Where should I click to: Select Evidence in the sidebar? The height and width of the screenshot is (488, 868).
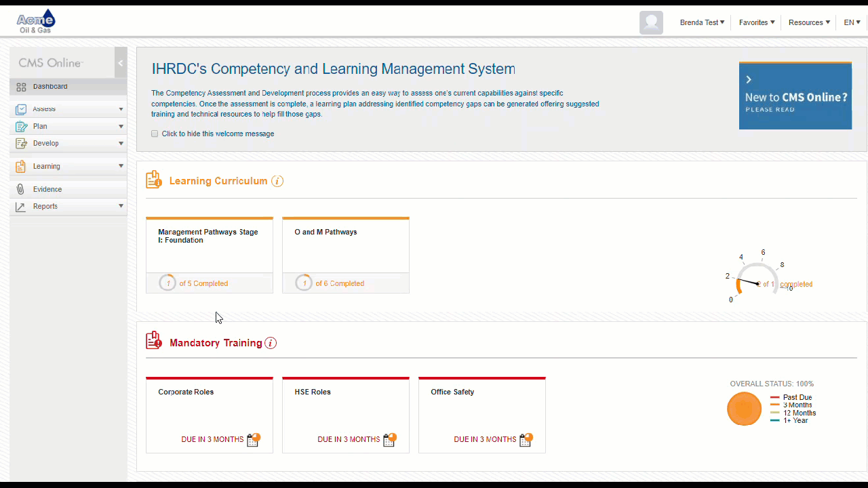68,189
